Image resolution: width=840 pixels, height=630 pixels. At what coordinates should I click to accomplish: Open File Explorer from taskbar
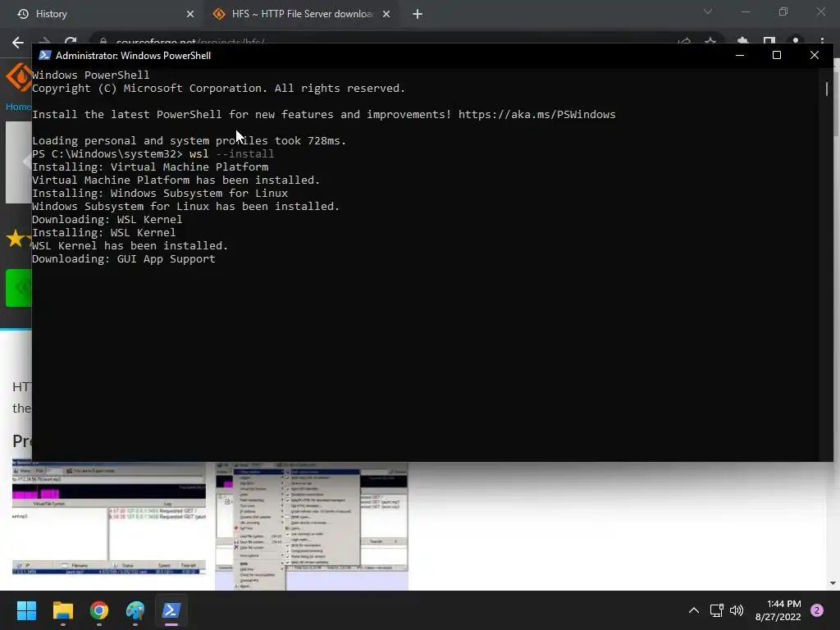(62, 610)
